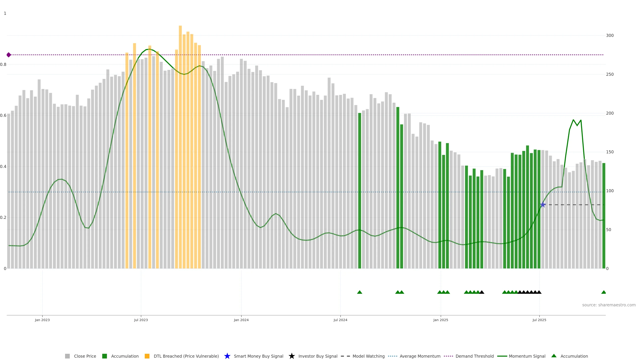
Task: Toggle Momentum Signal line in legend
Action: (x=527, y=356)
